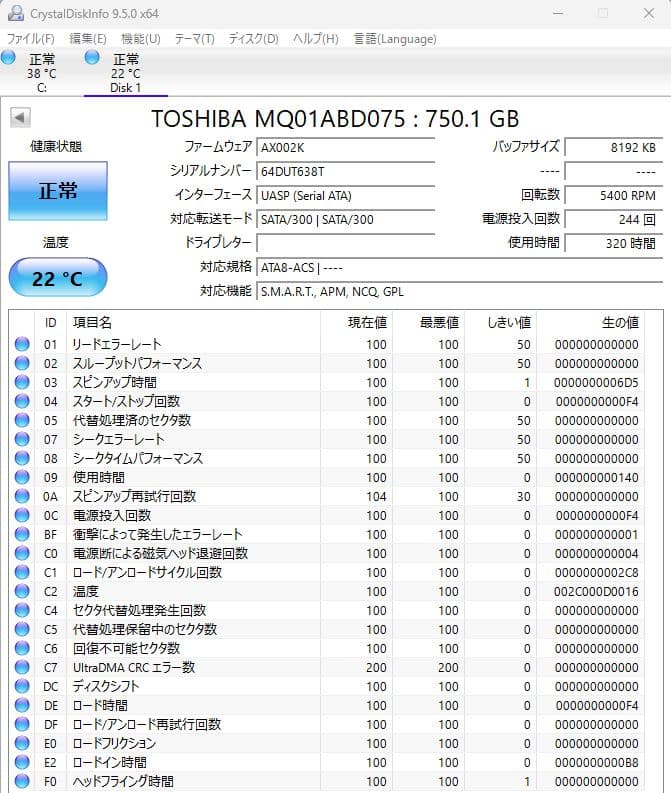
Task: Click the empty drive letter field
Action: click(x=346, y=243)
